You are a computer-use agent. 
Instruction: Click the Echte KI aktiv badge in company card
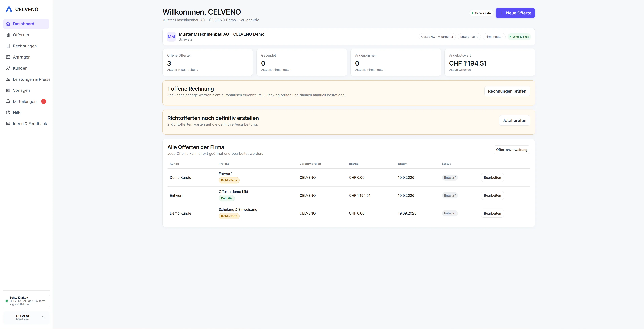519,37
